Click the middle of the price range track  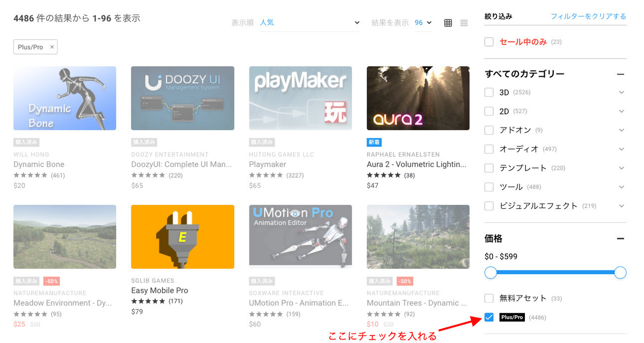tap(555, 273)
